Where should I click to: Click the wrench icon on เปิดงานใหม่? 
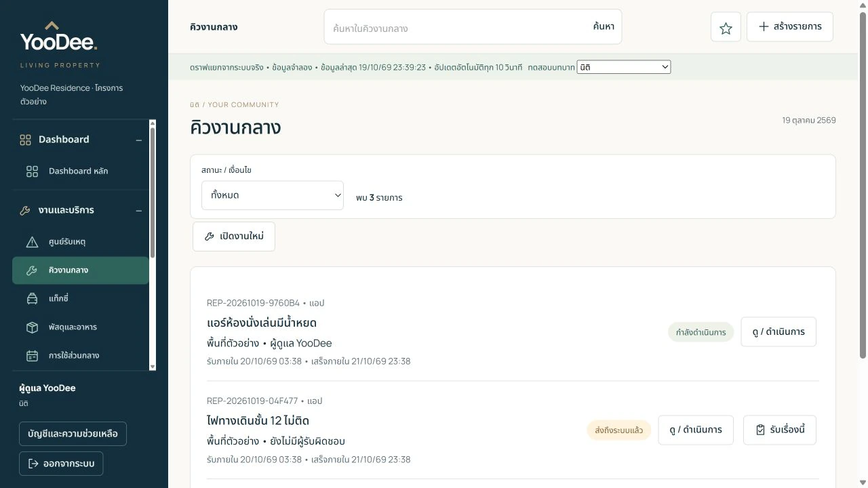click(209, 237)
